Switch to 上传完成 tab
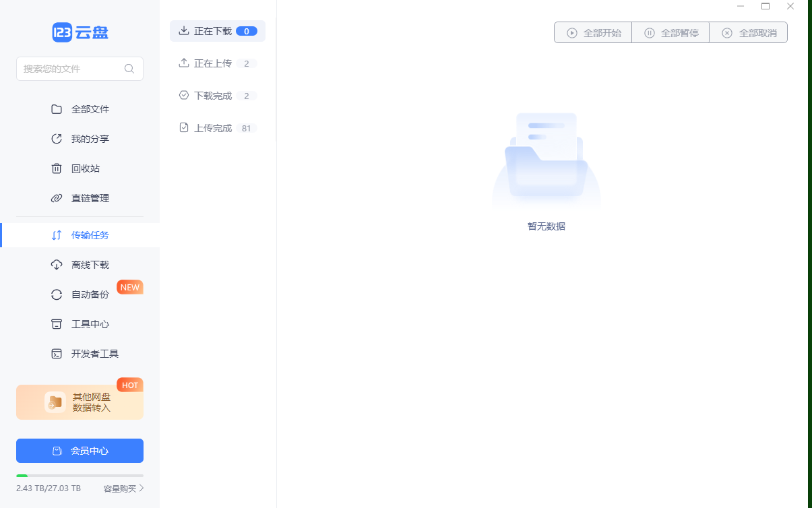Screen dimensions: 812x508 [x=218, y=128]
